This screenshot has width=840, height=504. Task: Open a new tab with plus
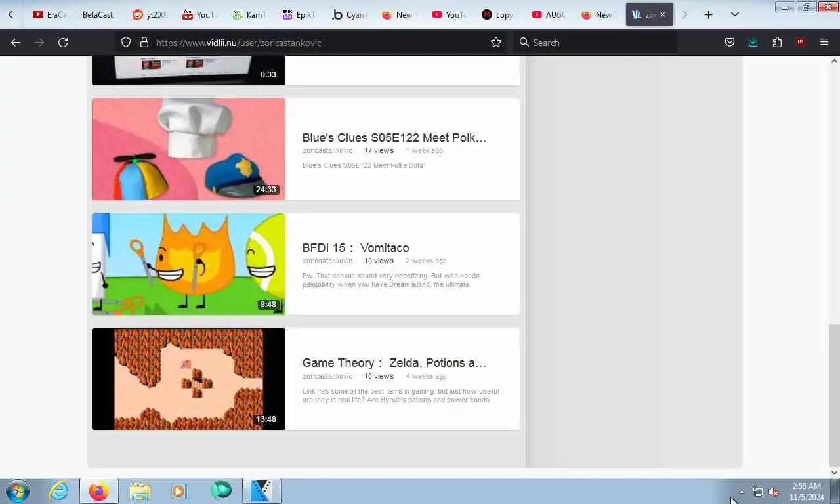708,14
